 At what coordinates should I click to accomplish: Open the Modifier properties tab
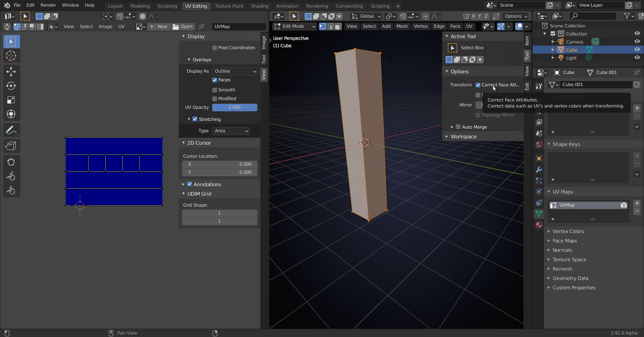pyautogui.click(x=539, y=170)
